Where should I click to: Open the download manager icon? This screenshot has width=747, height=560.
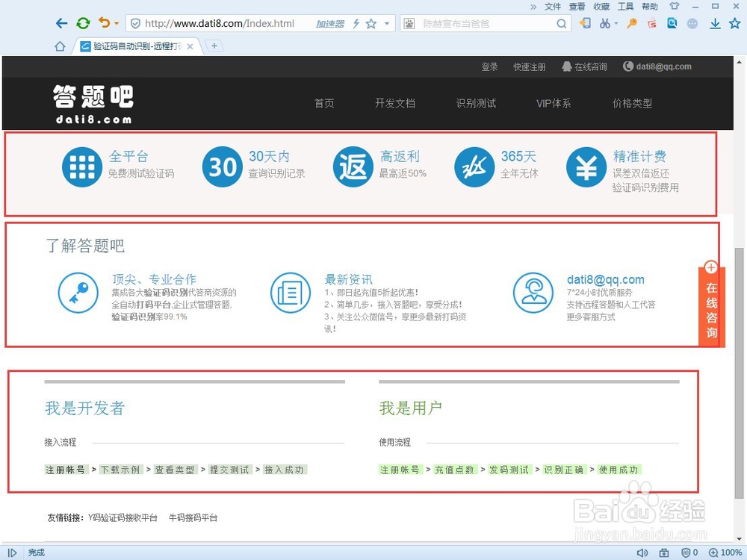coord(713,23)
